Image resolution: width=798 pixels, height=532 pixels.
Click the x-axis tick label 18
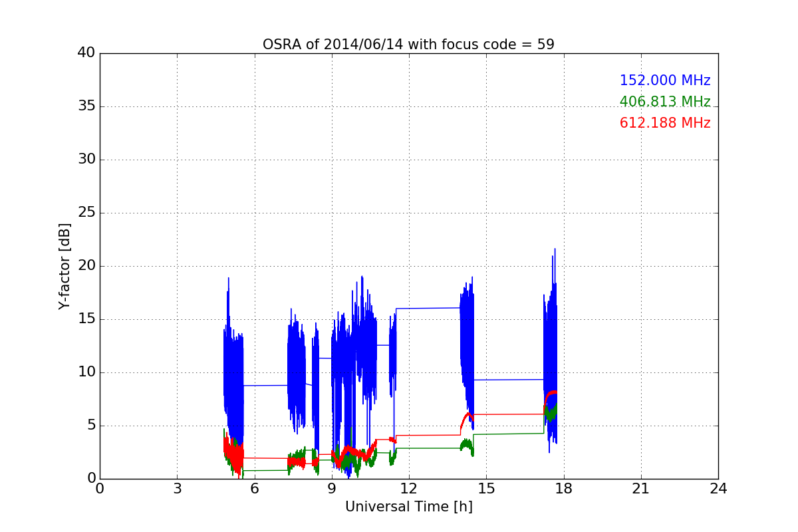(563, 489)
